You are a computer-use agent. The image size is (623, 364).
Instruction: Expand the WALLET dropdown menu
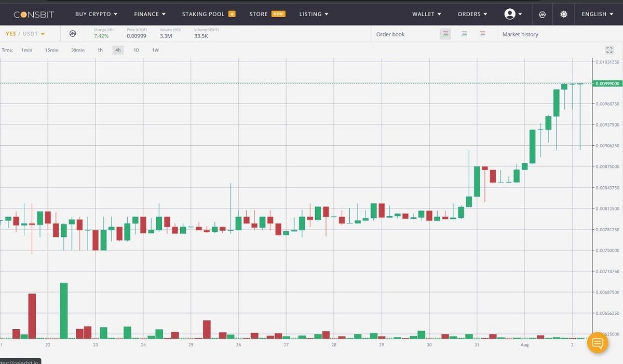pyautogui.click(x=426, y=14)
